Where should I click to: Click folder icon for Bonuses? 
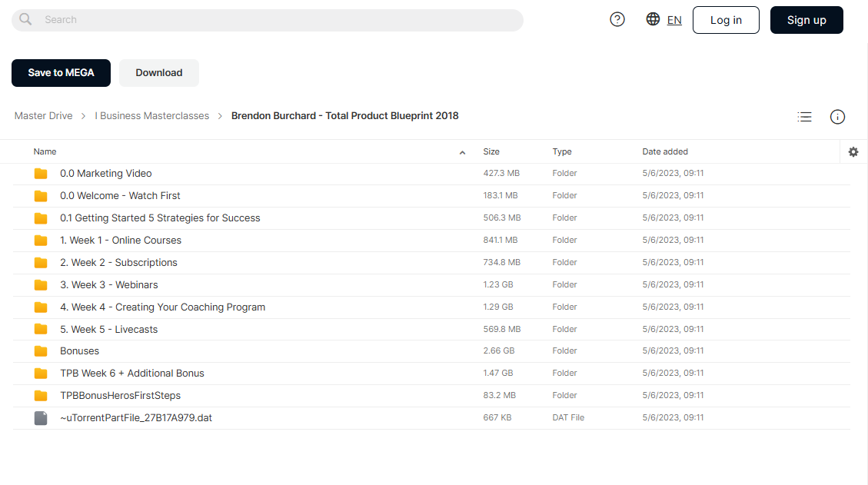click(41, 351)
